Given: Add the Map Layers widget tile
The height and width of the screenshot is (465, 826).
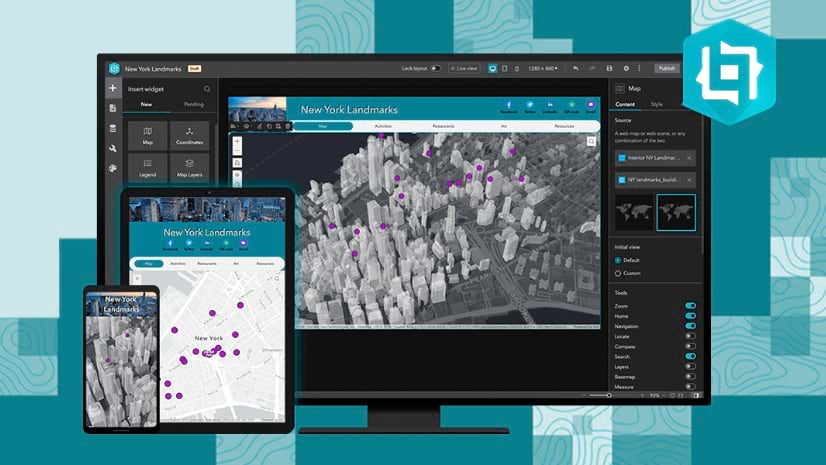Looking at the screenshot, I should [190, 167].
